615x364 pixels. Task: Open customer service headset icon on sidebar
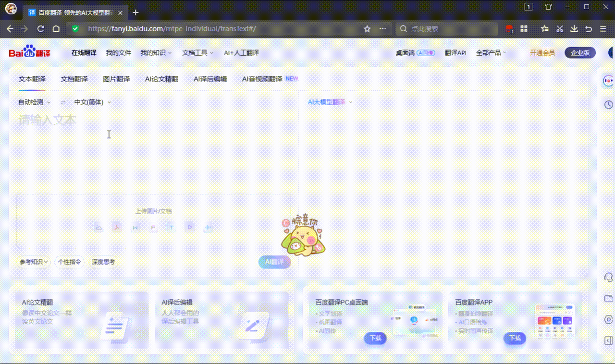coord(608,277)
